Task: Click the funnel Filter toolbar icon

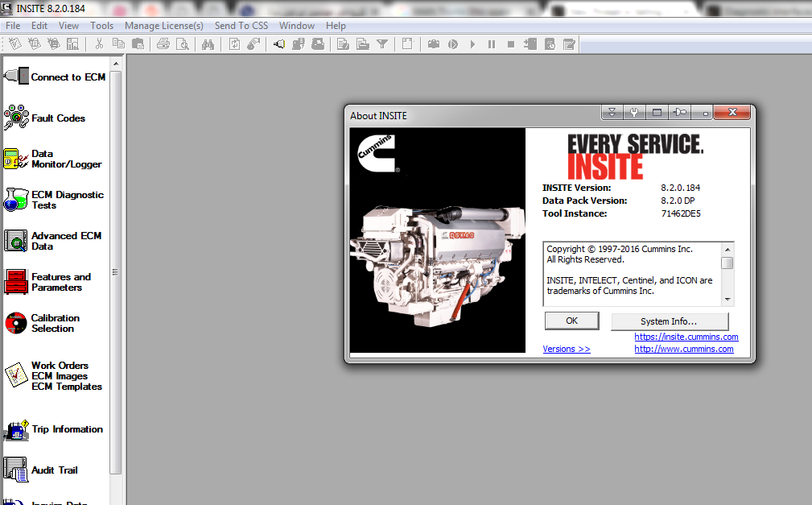Action: pos(382,44)
